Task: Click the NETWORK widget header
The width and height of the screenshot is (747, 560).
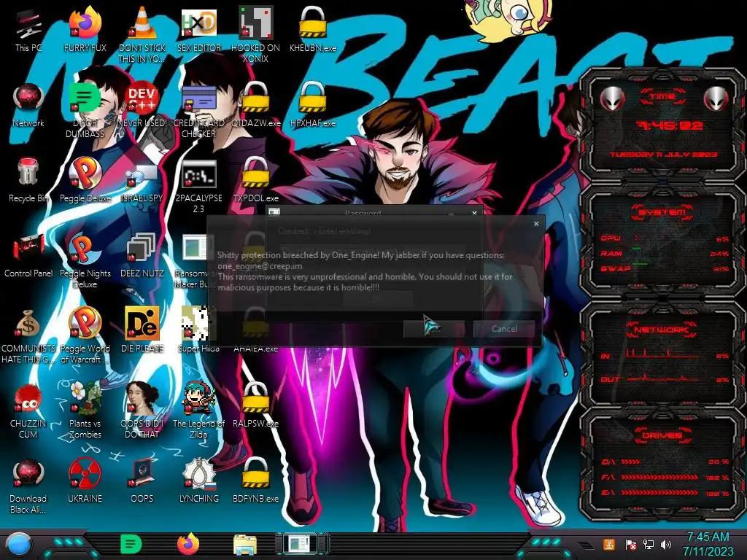Action: click(662, 329)
